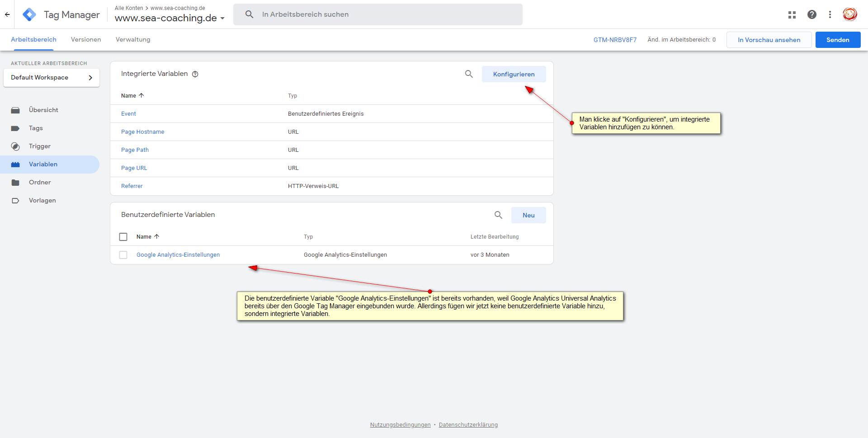Open the www.sea-coaching.de container dropdown
This screenshot has width=868, height=438.
coord(170,18)
